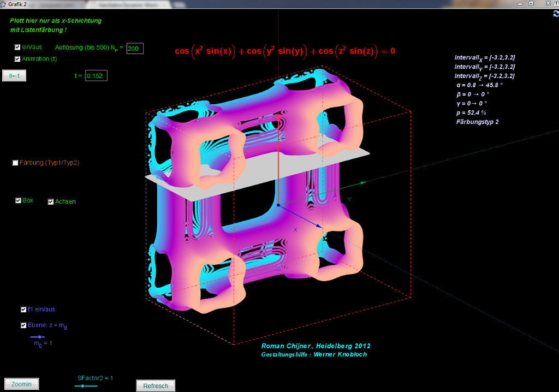Hide the axes via the Achsen checkbox
The width and height of the screenshot is (559, 392).
click(51, 202)
